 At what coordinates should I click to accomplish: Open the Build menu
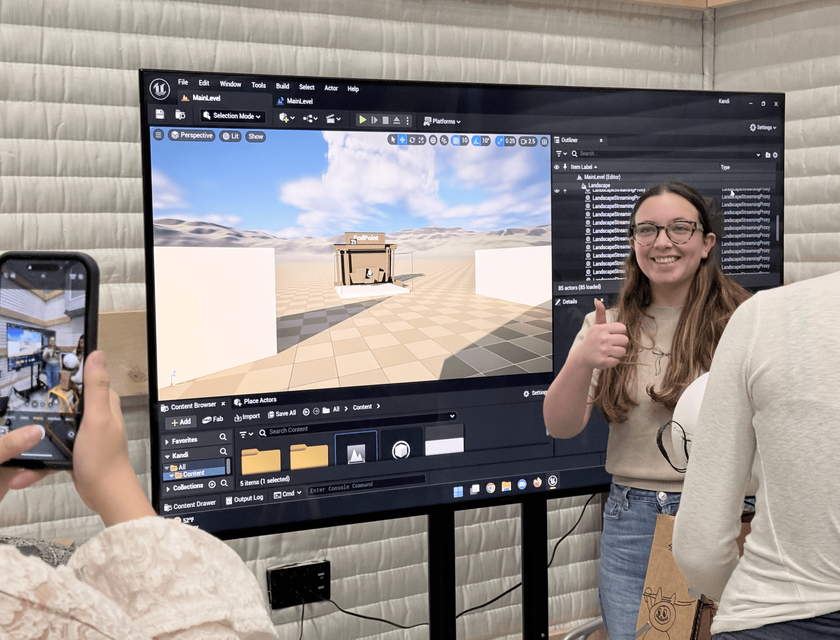282,86
